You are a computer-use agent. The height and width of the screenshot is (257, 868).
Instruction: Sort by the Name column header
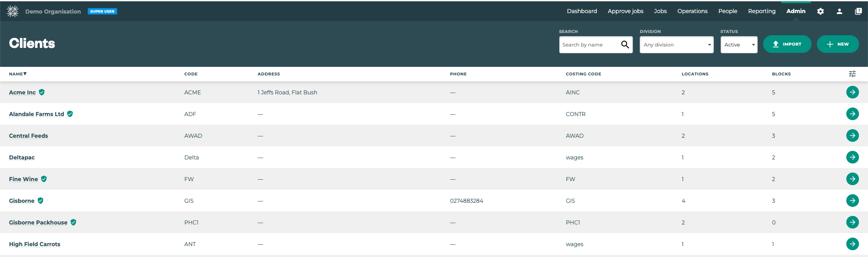[18, 74]
